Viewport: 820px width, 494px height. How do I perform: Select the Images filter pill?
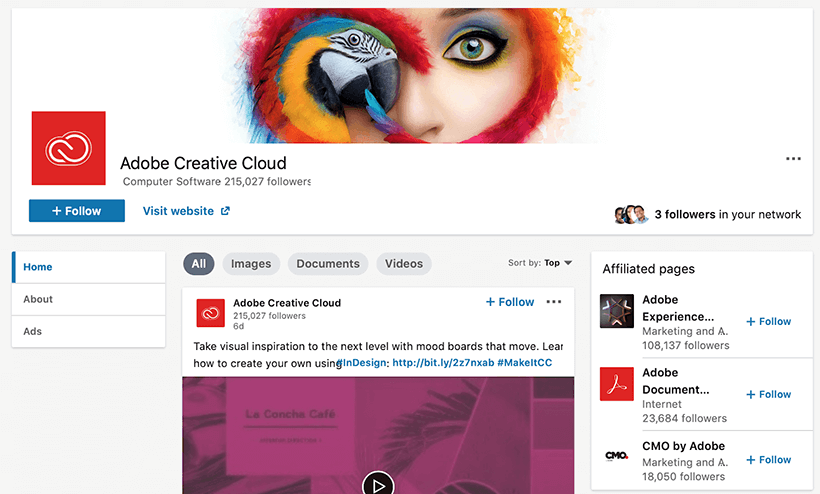(251, 263)
